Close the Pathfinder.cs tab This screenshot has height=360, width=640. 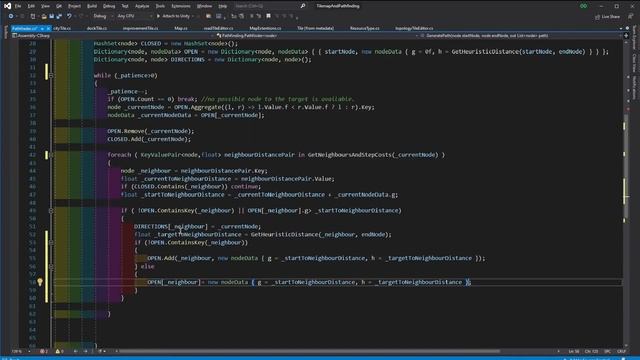[48, 29]
